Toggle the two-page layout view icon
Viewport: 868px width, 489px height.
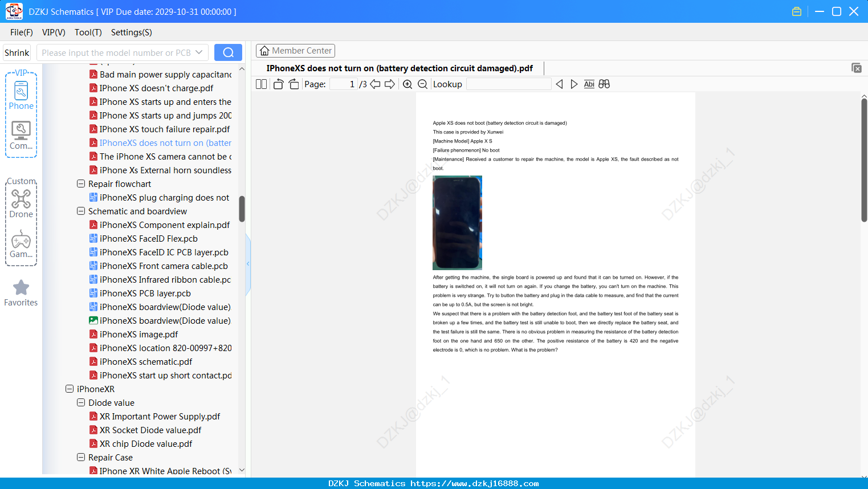261,84
